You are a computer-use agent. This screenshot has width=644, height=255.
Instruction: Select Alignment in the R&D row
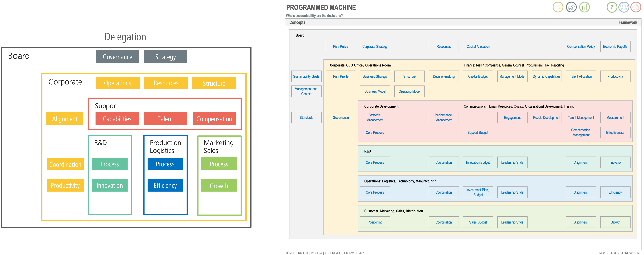point(581,162)
